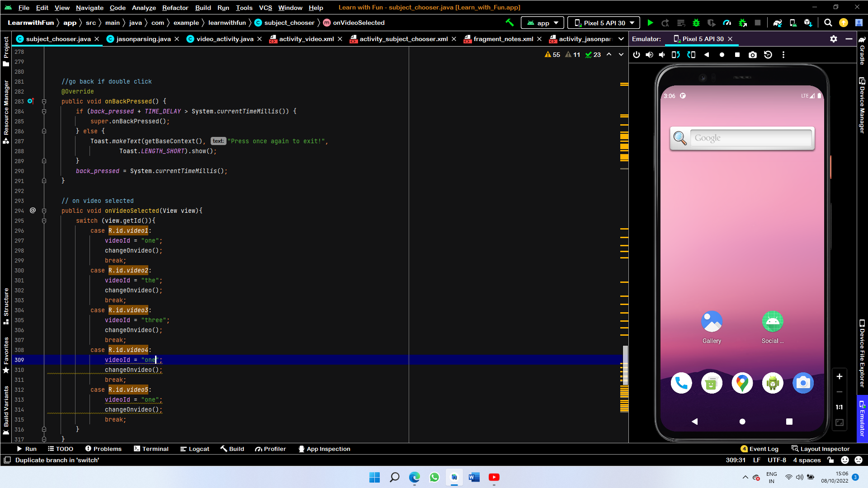Sync project with Gradle files
The width and height of the screenshot is (868, 488).
(778, 23)
